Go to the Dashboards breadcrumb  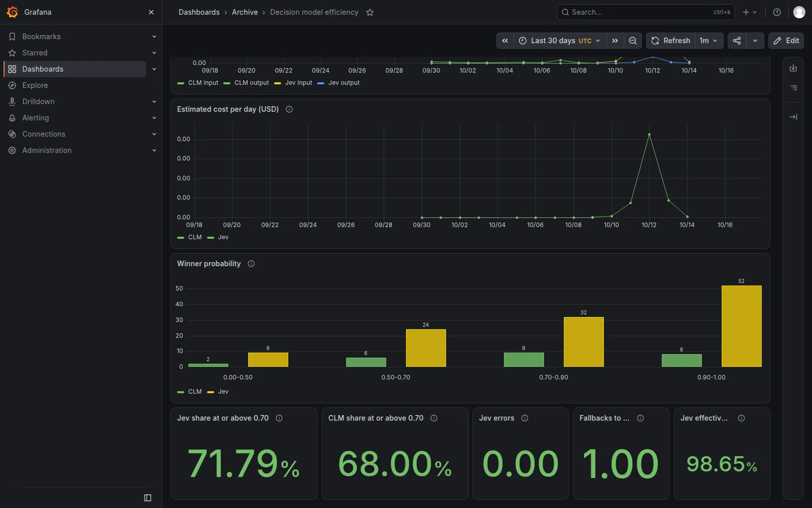point(199,12)
